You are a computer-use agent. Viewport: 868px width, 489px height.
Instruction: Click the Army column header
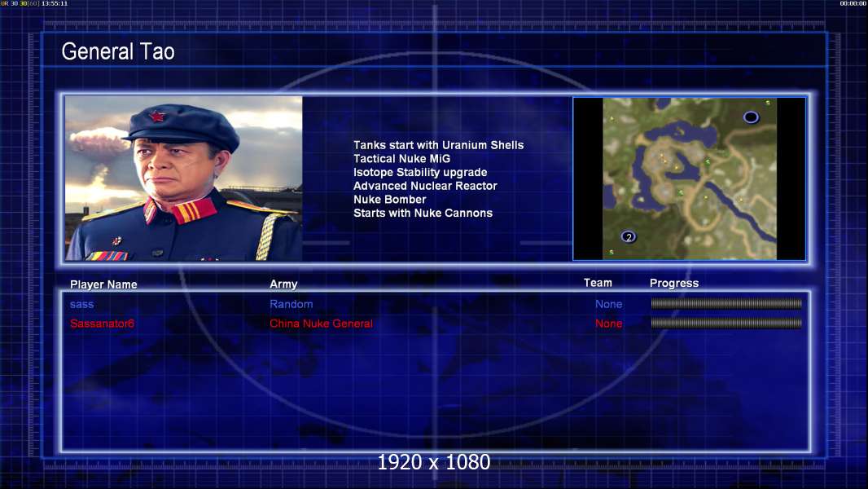tap(283, 284)
